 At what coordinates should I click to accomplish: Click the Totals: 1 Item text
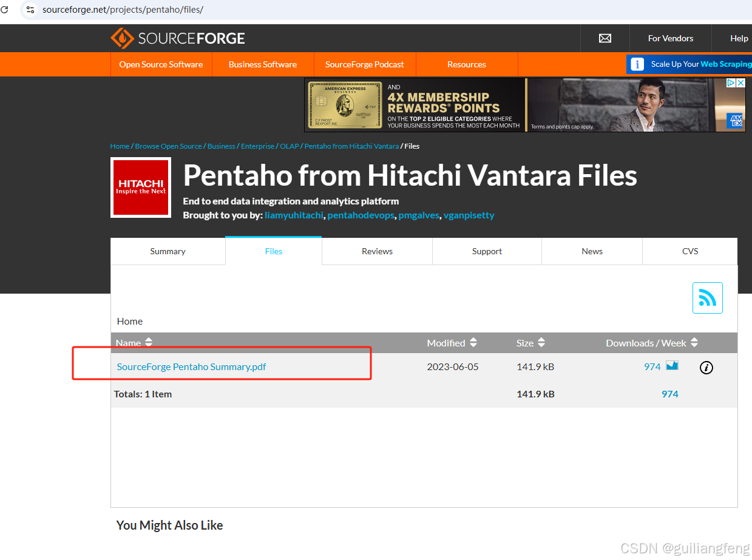point(143,394)
